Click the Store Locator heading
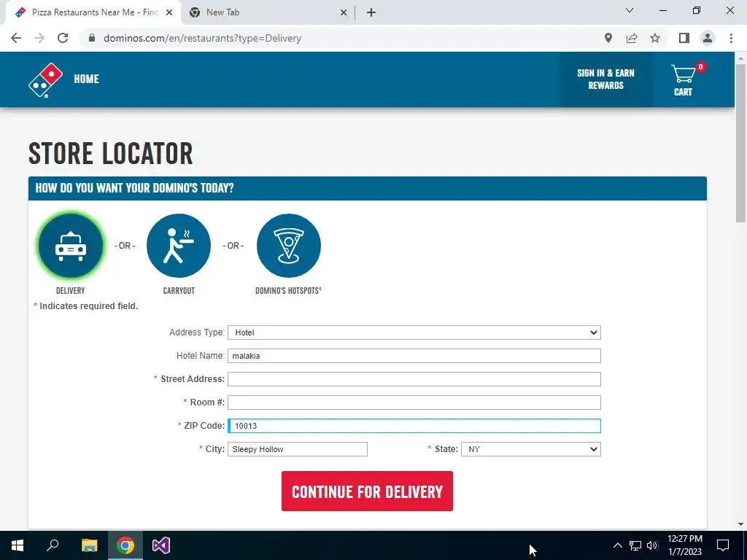747x560 pixels. 111,153
